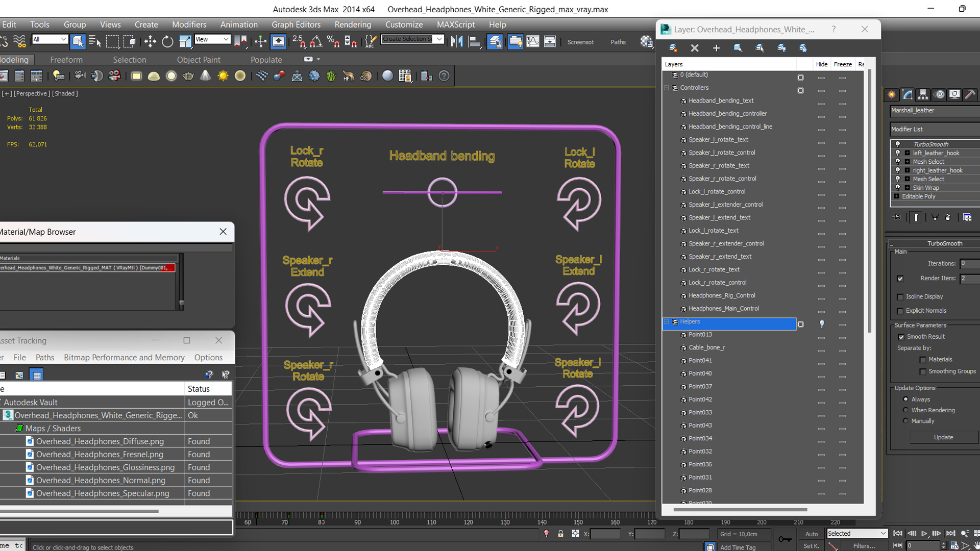Open the Motion command panel tab
The image size is (980, 551).
pyautogui.click(x=939, y=94)
